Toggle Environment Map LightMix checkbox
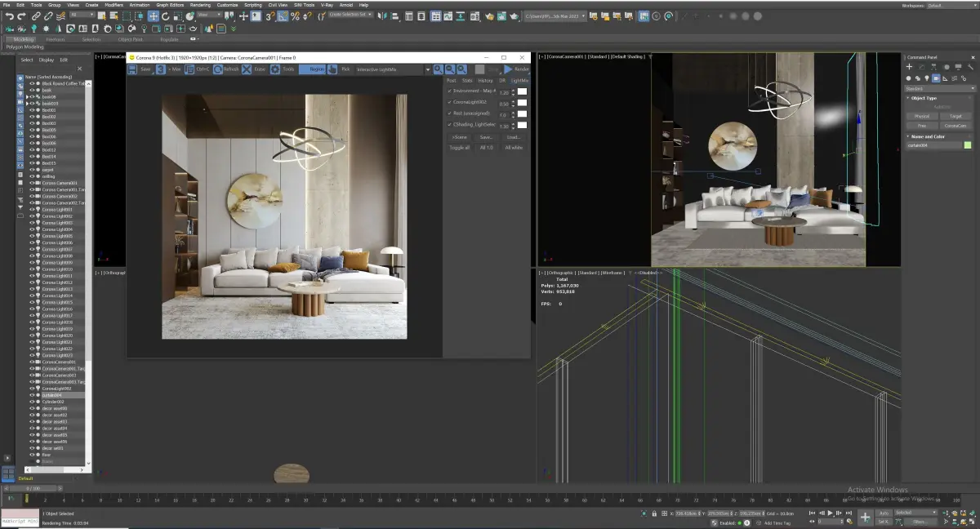Screen dimensions: 980x529 pyautogui.click(x=449, y=91)
